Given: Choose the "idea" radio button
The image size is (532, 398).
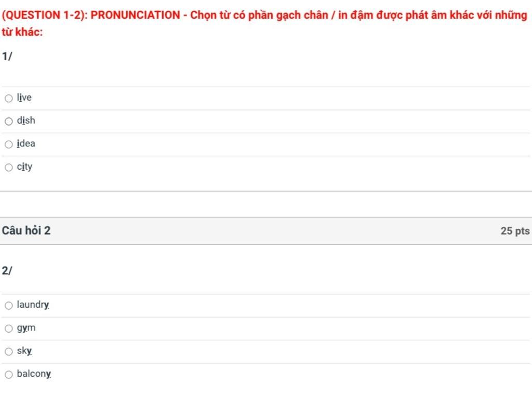Looking at the screenshot, I should click(9, 144).
